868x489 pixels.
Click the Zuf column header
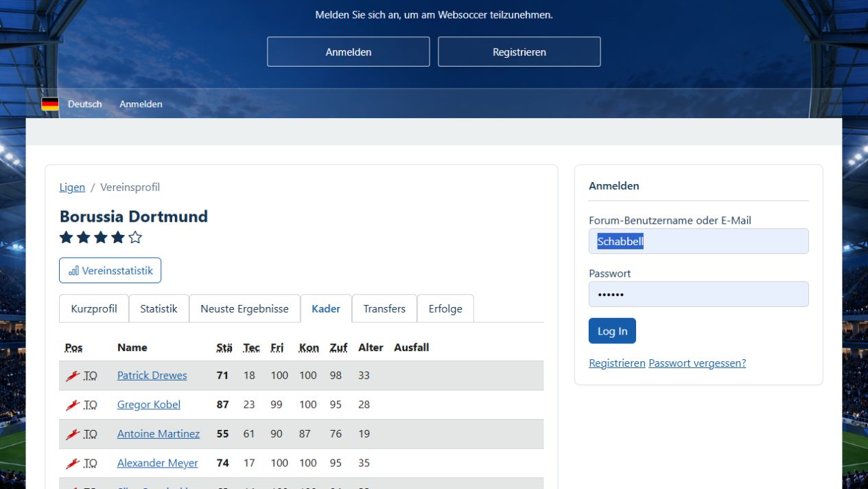tap(338, 348)
